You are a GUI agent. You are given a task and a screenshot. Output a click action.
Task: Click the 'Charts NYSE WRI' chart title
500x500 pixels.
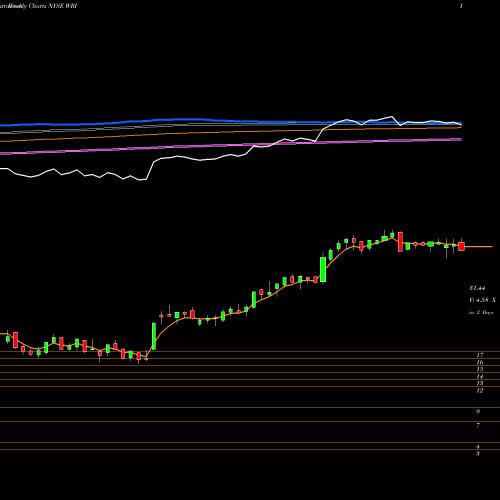(x=53, y=6)
